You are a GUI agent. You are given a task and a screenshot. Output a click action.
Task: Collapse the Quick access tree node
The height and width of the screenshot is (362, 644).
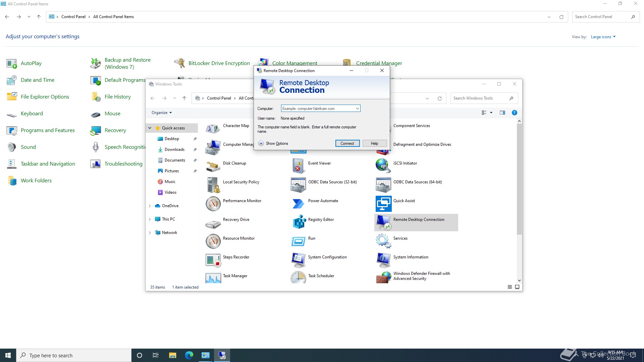click(150, 128)
